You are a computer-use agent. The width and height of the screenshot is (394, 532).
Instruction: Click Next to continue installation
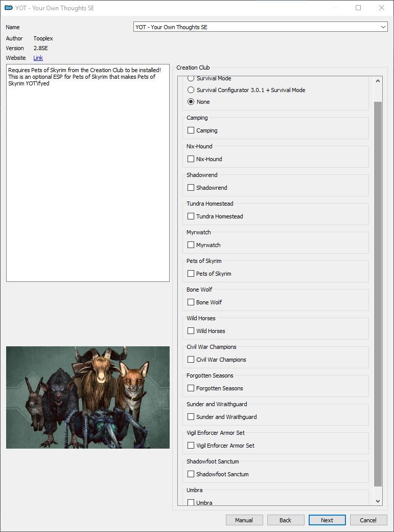[327, 520]
